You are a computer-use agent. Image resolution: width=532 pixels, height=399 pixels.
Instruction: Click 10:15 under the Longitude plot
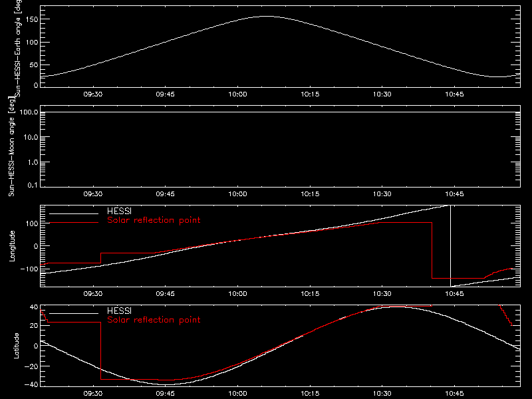coord(310,294)
